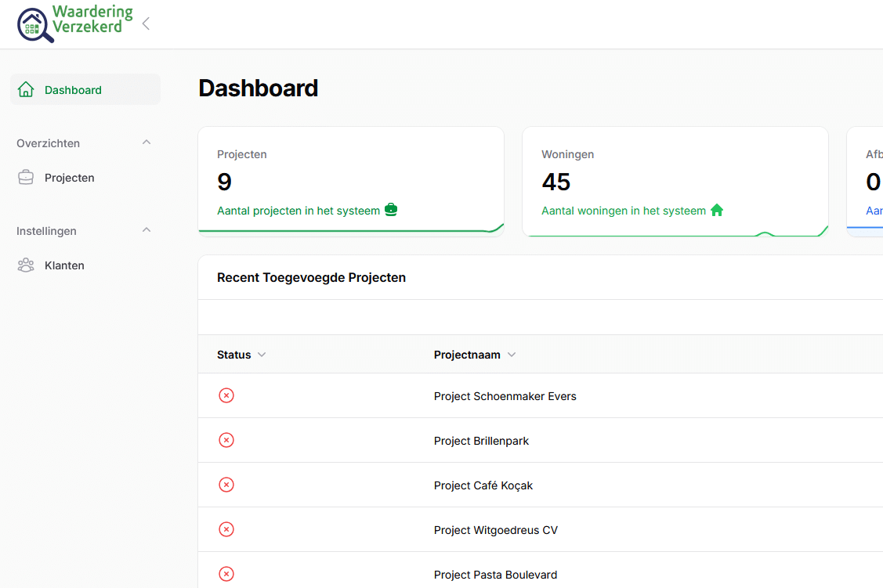
Task: Collapse the sidebar with the chevron arrow
Action: [x=146, y=23]
